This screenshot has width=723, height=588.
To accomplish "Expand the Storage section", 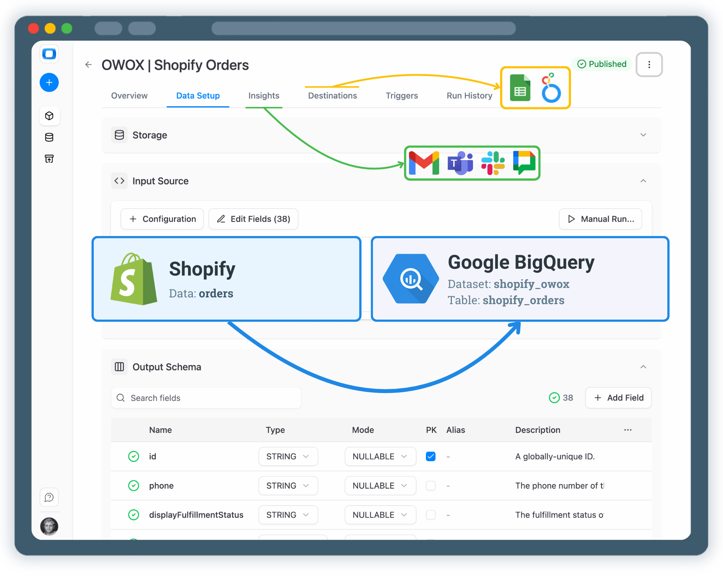I will (x=643, y=135).
